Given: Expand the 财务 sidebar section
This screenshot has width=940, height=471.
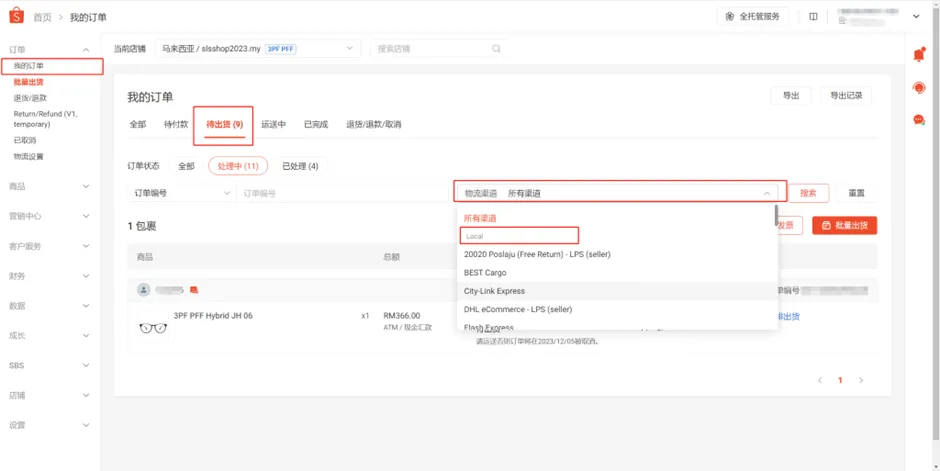Looking at the screenshot, I should tap(86, 276).
